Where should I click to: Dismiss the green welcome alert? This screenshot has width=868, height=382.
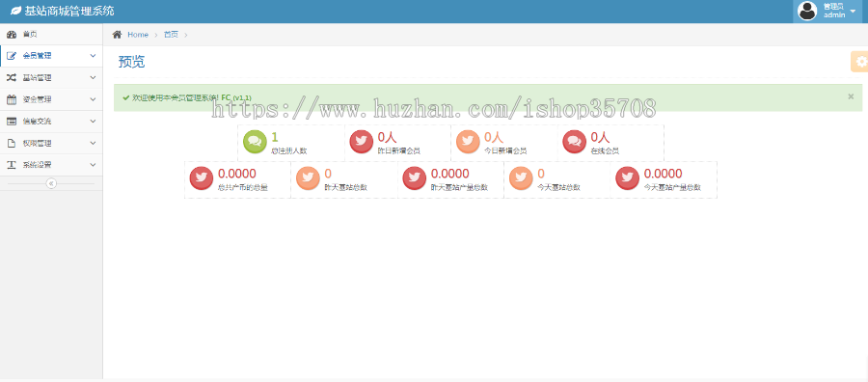pyautogui.click(x=851, y=96)
